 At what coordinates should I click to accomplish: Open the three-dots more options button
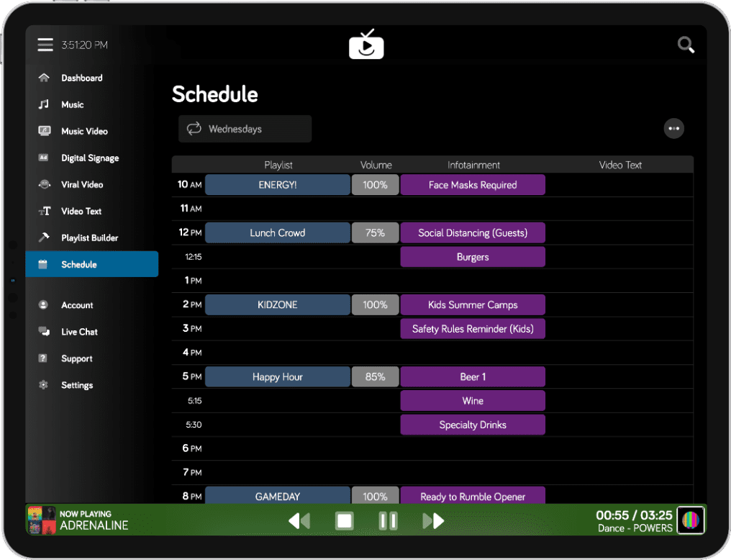tap(673, 128)
